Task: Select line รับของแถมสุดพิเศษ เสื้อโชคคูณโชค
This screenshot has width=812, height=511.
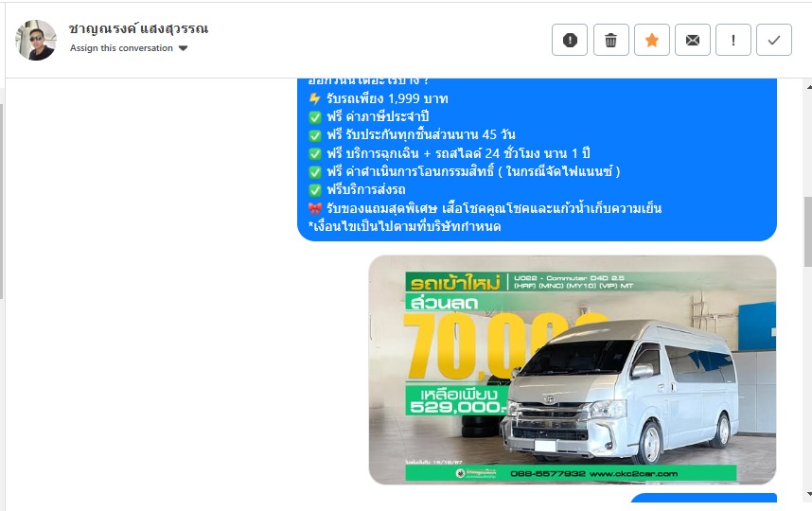Action: (494, 208)
